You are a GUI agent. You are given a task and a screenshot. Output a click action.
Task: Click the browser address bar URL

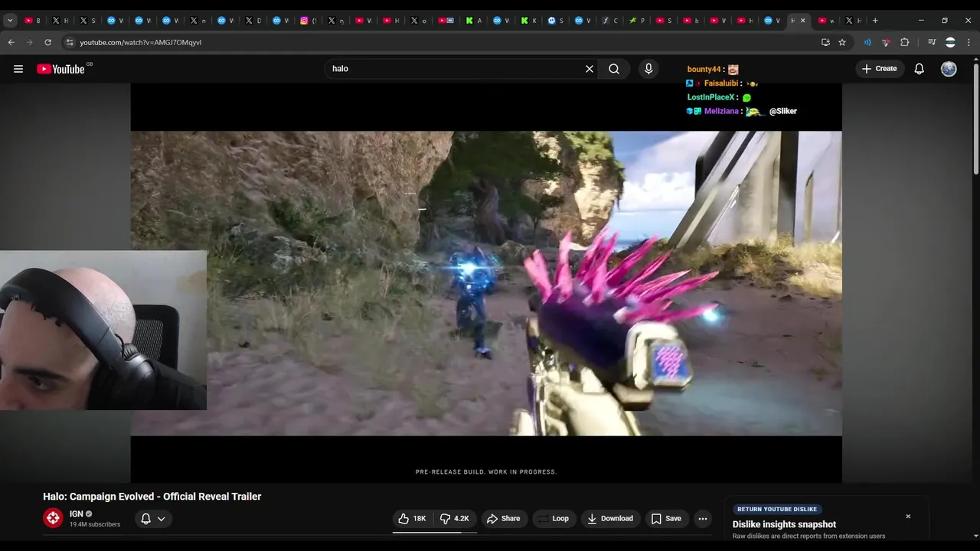[x=141, y=42]
